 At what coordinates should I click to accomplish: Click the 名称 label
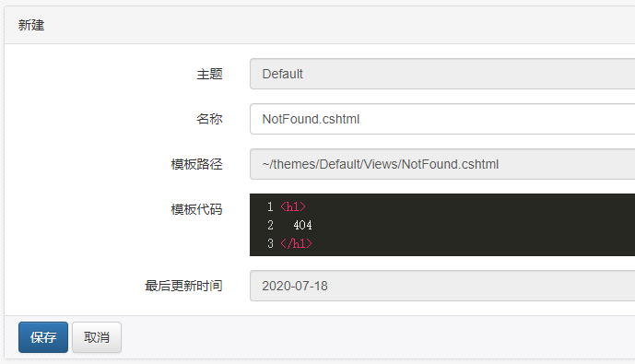pos(209,119)
